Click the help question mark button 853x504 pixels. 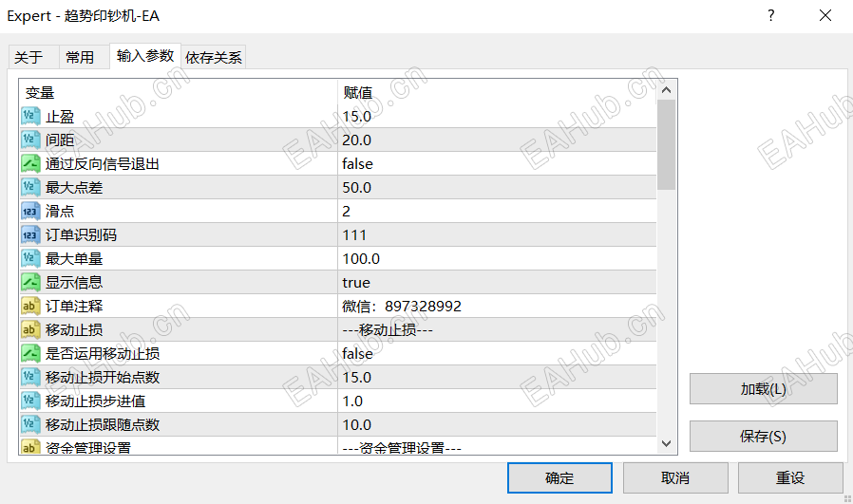coord(771,15)
